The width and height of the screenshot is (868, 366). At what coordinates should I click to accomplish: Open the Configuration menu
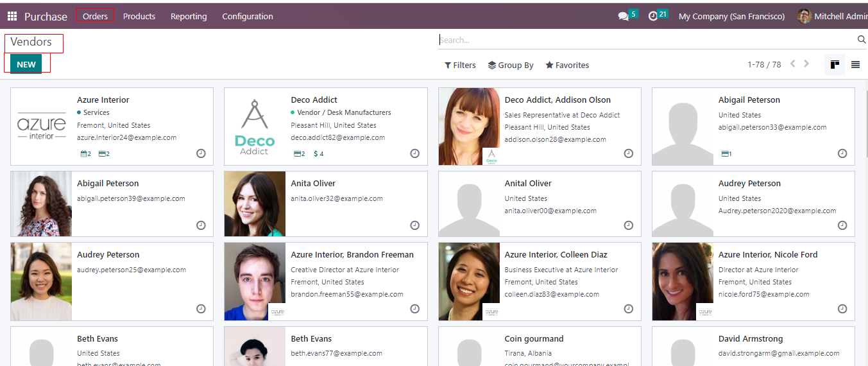248,17
